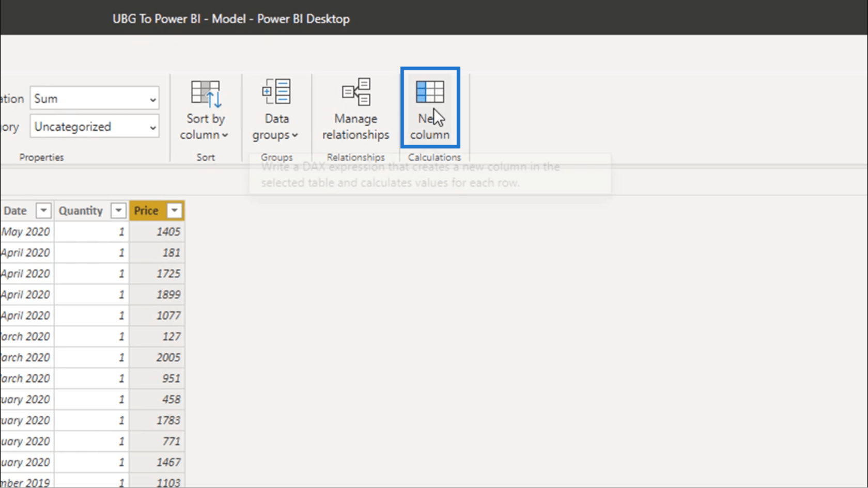Click the Sort by column icon
Screen dimensions: 868x488
[206, 93]
